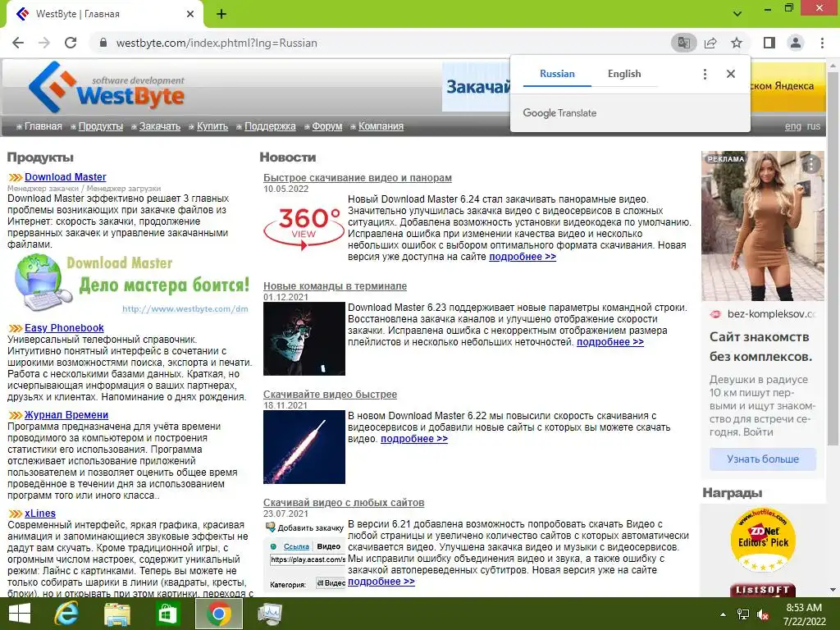The image size is (840, 630).
Task: Click the muted volume tray icon
Action: click(x=762, y=614)
